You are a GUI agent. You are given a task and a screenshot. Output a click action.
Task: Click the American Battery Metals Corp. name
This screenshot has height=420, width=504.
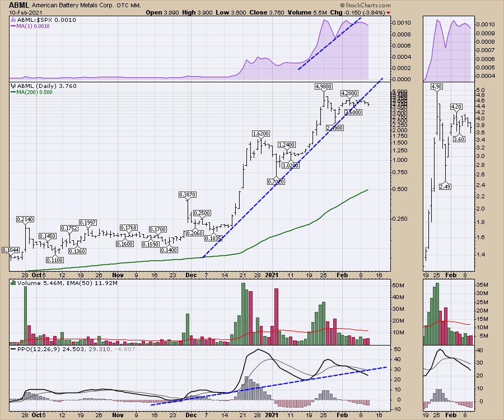point(74,4)
